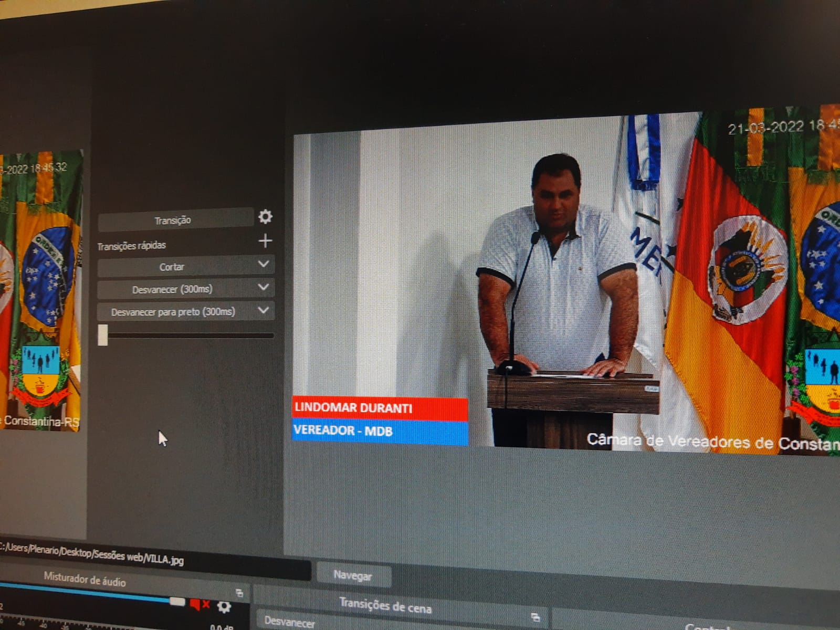
Task: Pop out the Misturador de áudio dock
Action: point(239,593)
